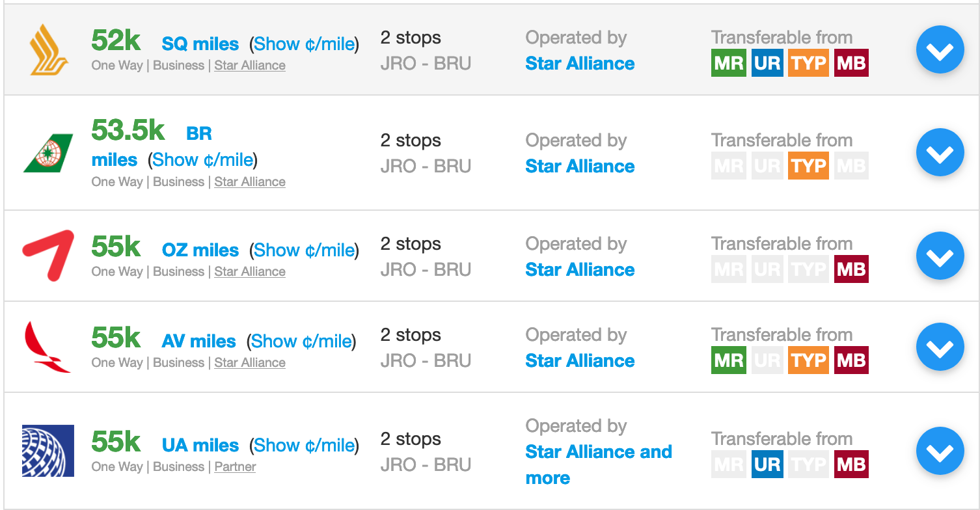Viewport: 980px width, 510px height.
Task: Click the orange TYP badge in BR row
Action: click(x=808, y=166)
